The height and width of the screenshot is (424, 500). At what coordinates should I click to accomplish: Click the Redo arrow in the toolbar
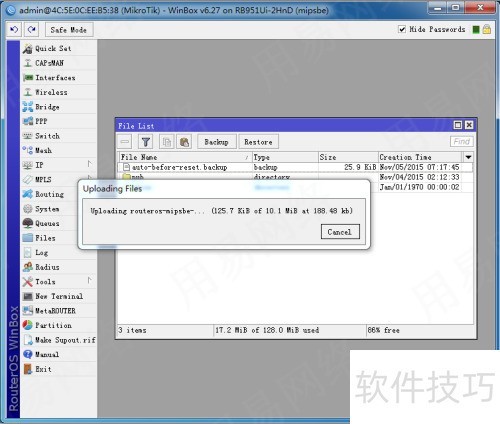32,30
